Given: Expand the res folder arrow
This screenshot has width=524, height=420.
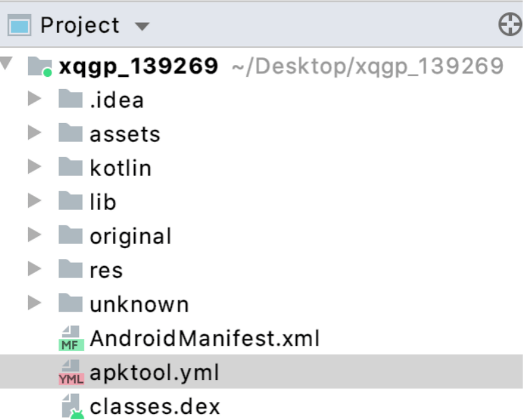Looking at the screenshot, I should point(34,270).
